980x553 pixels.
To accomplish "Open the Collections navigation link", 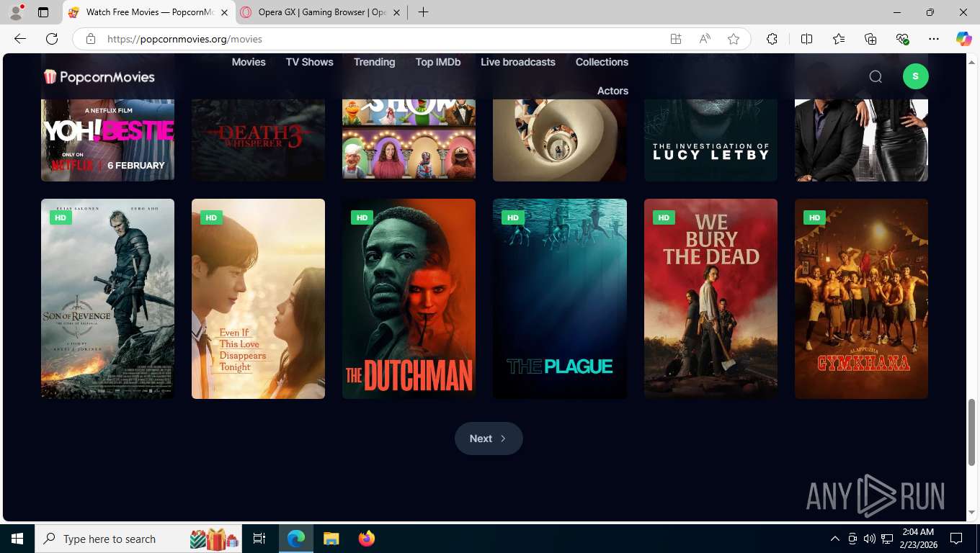I will pos(602,62).
